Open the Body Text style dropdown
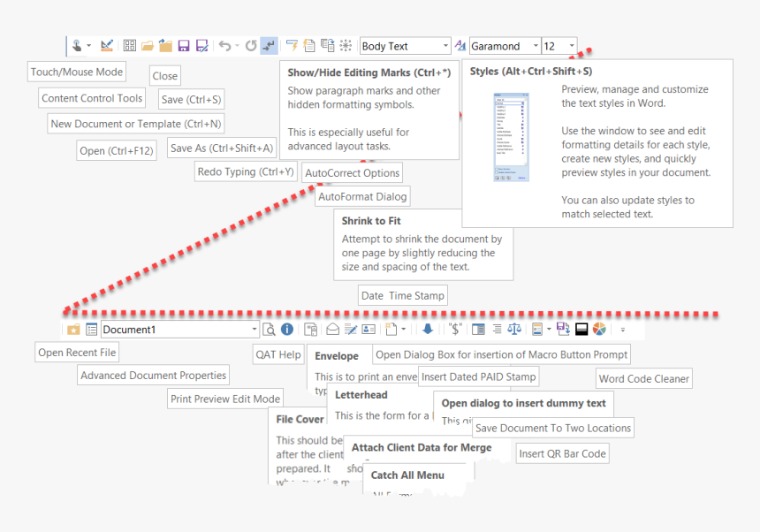Image resolution: width=760 pixels, height=532 pixels. [x=445, y=46]
